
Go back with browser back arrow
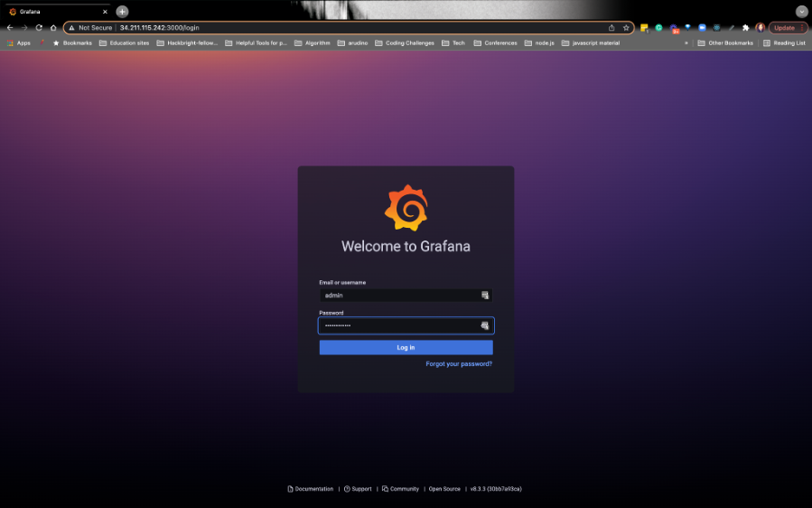coord(10,27)
